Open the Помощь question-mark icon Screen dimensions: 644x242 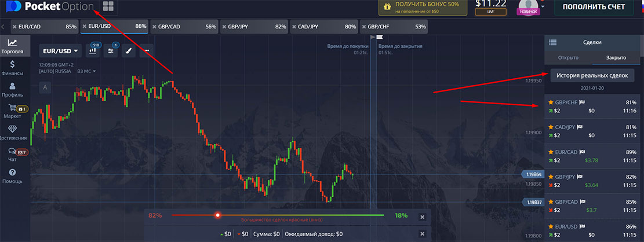pos(12,173)
